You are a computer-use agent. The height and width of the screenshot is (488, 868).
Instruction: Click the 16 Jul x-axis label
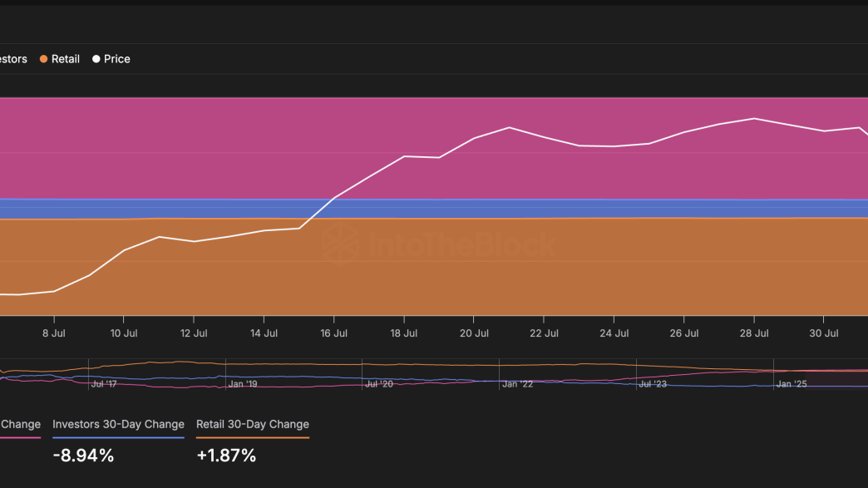click(333, 333)
